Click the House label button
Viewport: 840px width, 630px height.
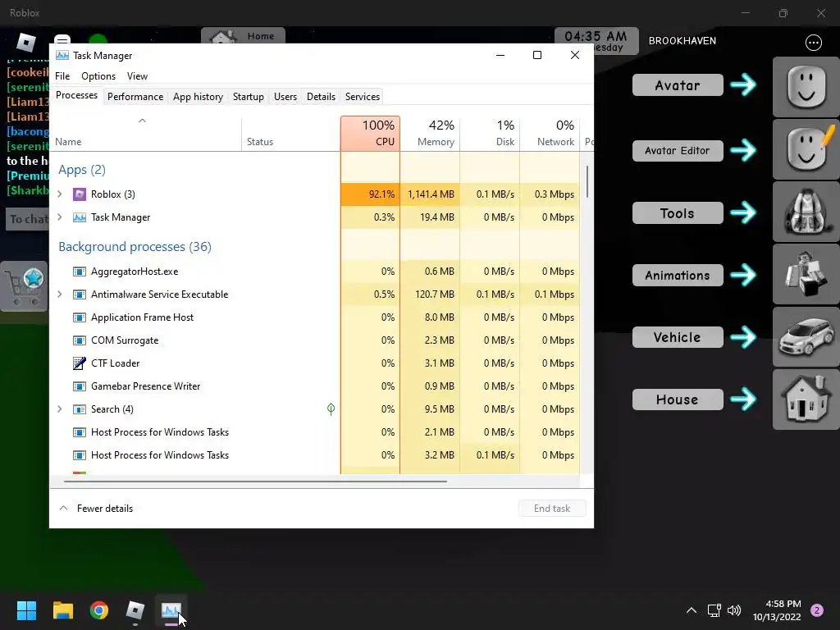[678, 399]
